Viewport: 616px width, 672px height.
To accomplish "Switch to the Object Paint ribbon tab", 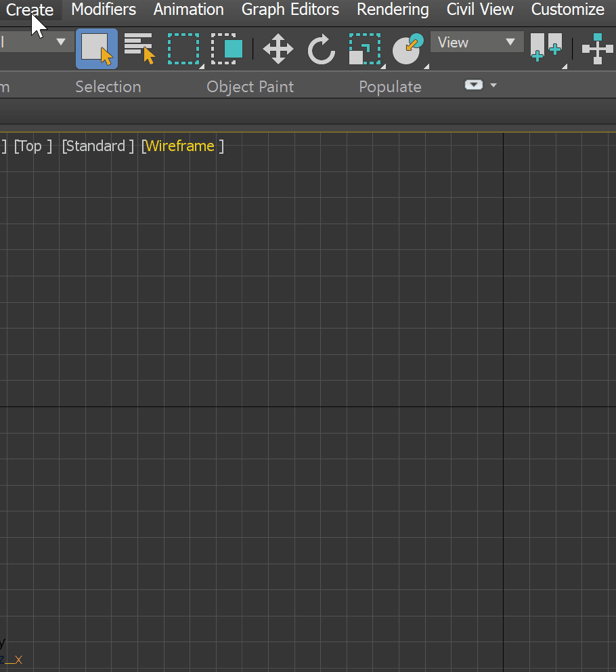I will point(250,86).
